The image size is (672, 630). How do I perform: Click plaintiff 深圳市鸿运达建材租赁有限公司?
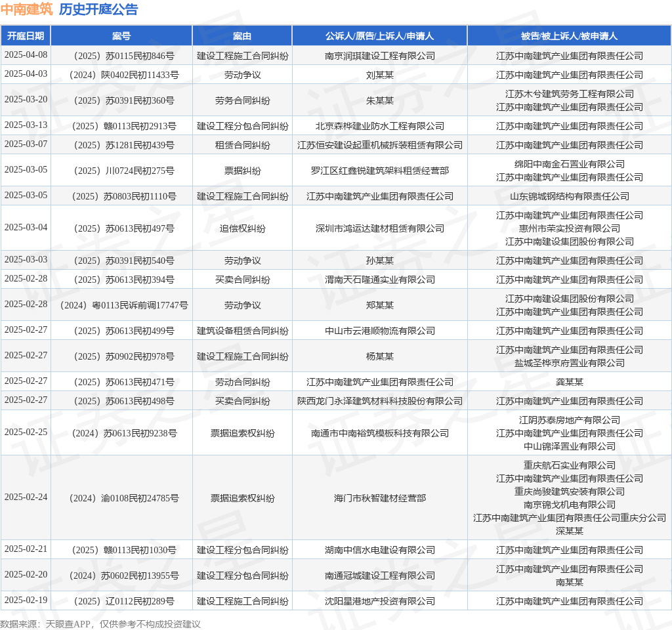point(379,228)
